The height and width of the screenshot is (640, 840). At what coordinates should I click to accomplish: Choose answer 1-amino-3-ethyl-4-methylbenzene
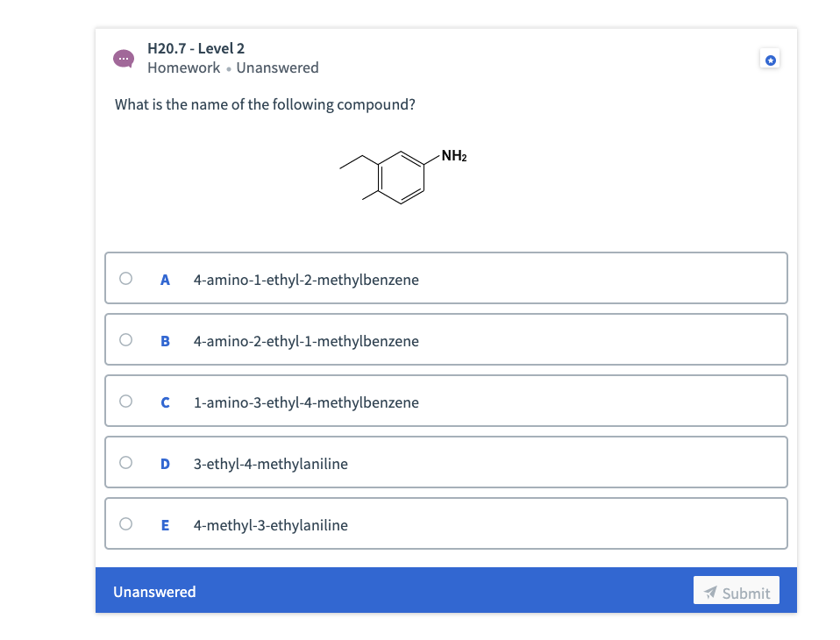pyautogui.click(x=304, y=402)
